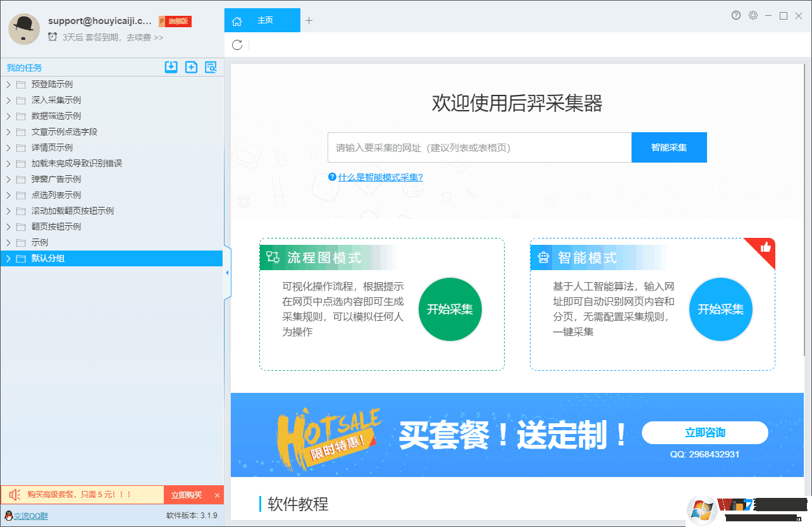This screenshot has height=527, width=812.
Task: Click the folder icon of 数据筛选示例
Action: coord(21,116)
